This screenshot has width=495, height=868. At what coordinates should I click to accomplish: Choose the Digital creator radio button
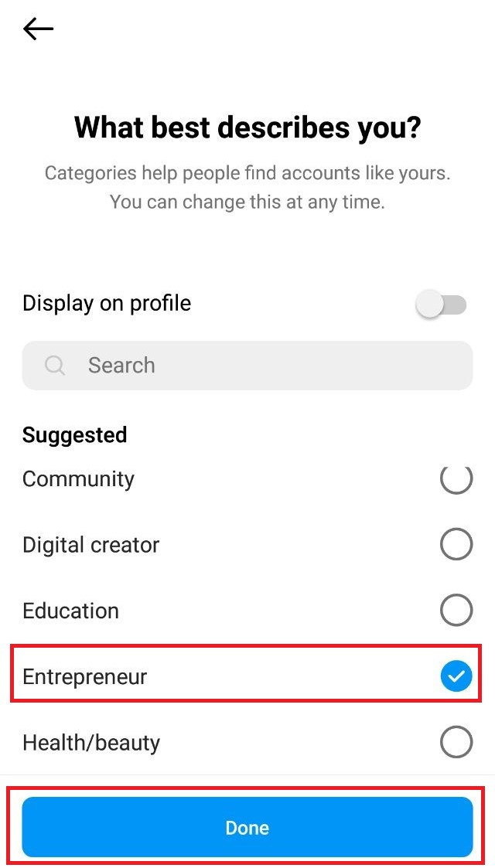tap(456, 545)
